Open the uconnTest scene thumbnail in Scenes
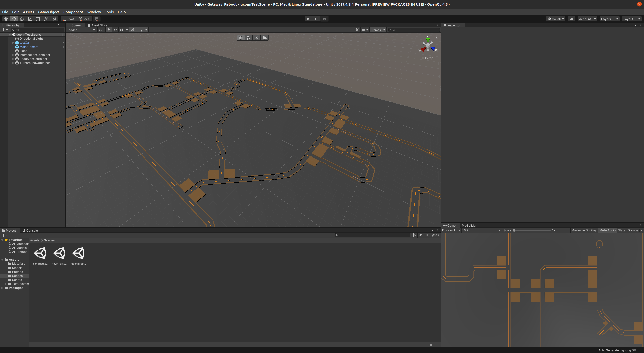Screen dimensions: 644x353 pyautogui.click(x=79, y=253)
